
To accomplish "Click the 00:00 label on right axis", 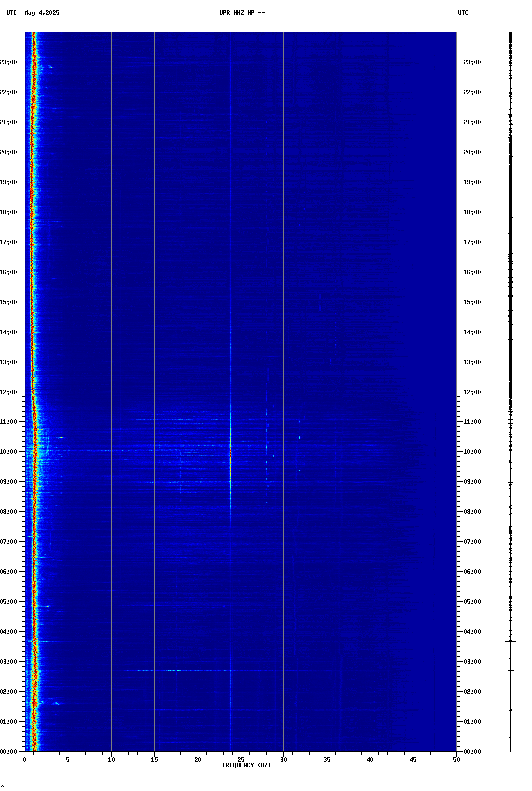I will [472, 752].
